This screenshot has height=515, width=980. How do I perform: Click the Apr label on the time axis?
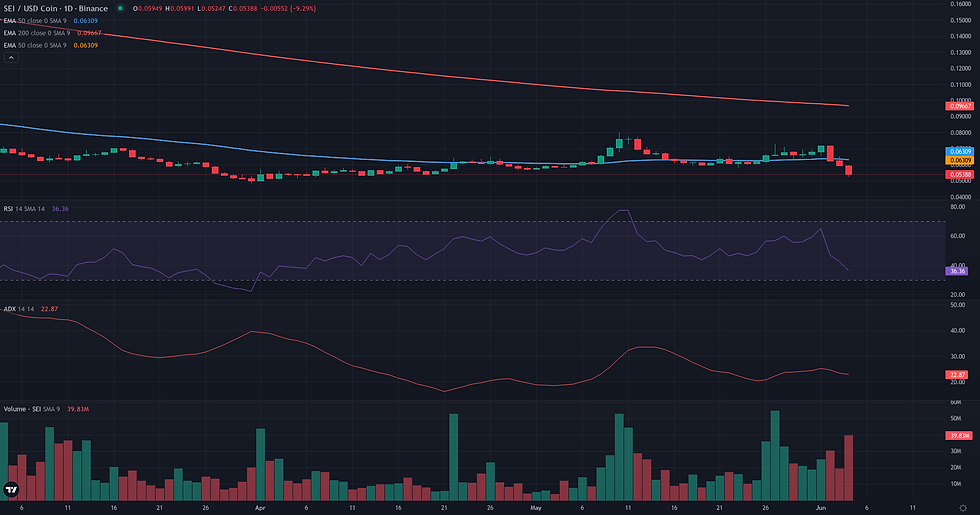point(260,508)
